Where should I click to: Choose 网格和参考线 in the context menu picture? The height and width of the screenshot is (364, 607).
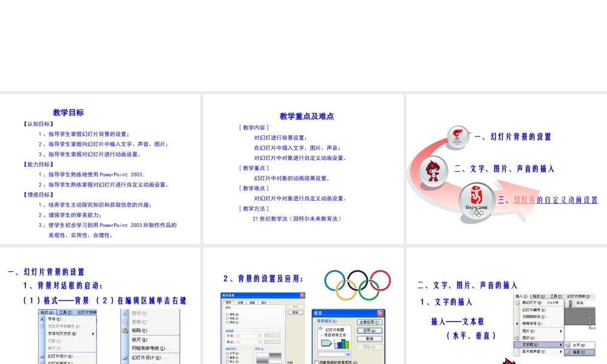[151, 348]
